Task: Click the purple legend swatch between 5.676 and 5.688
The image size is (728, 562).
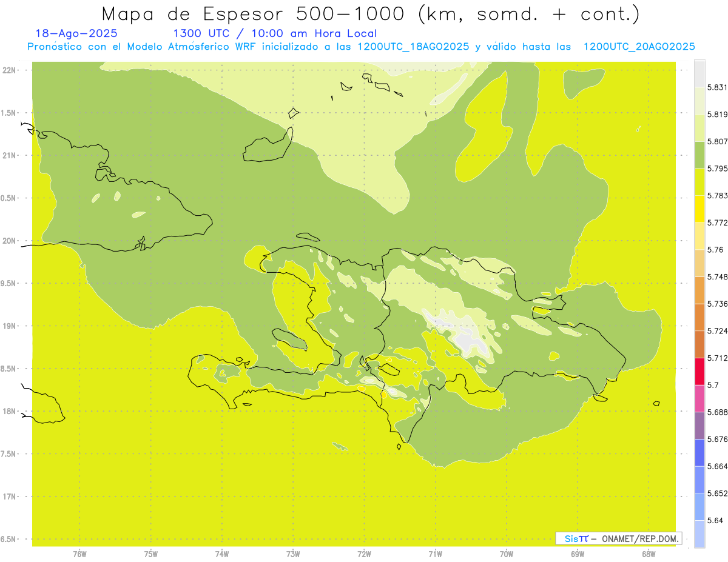Action: click(699, 426)
